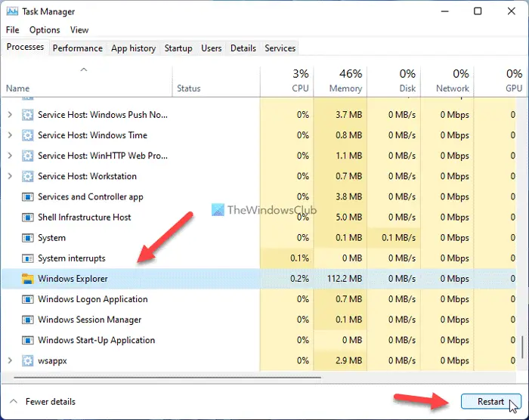Expand Service Host: Windows Push No... group

pyautogui.click(x=10, y=115)
